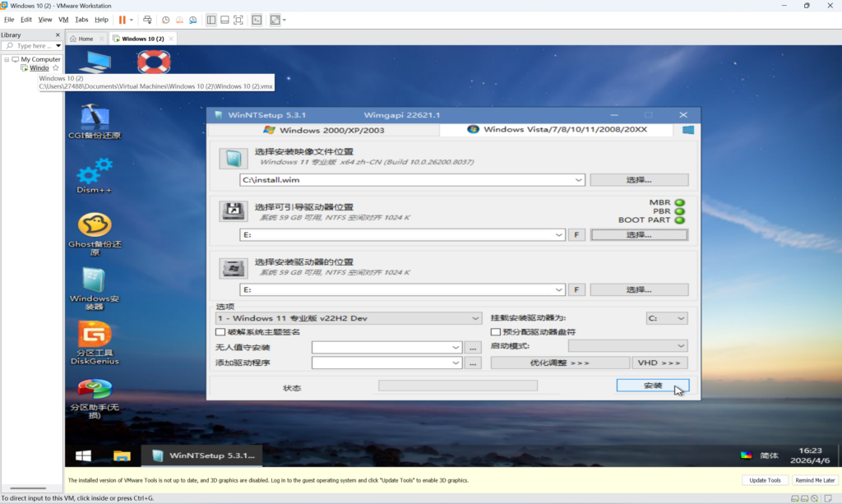842x504 pixels.
Task: Open the mount drive letter C: dropdown
Action: tap(680, 318)
